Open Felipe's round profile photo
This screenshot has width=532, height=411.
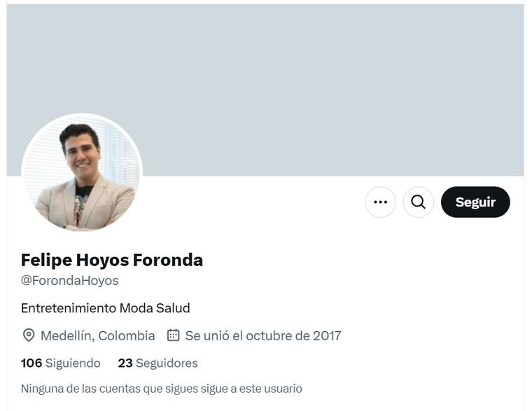pyautogui.click(x=82, y=174)
